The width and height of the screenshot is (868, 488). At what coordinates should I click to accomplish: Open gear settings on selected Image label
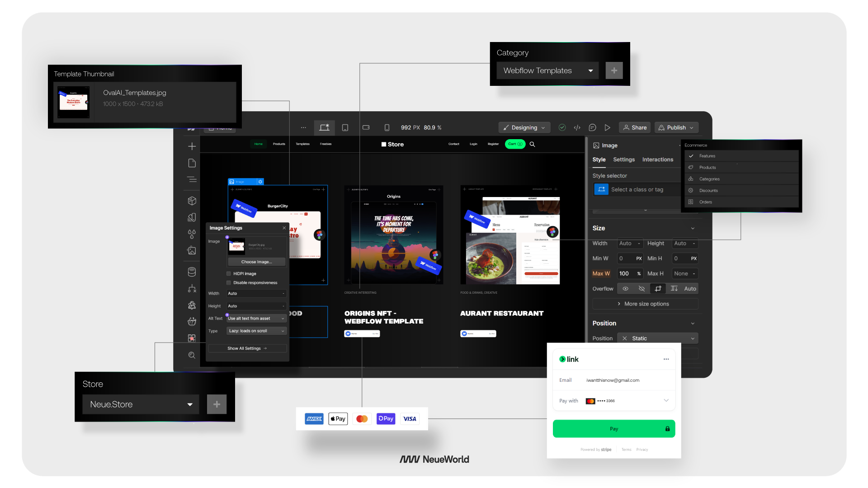(x=260, y=182)
